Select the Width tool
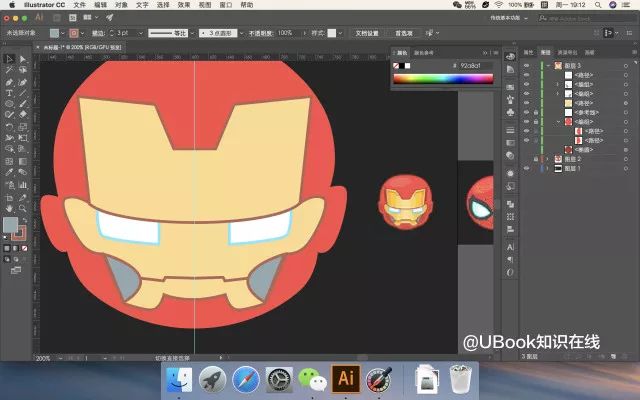The width and height of the screenshot is (640, 400). [x=9, y=138]
